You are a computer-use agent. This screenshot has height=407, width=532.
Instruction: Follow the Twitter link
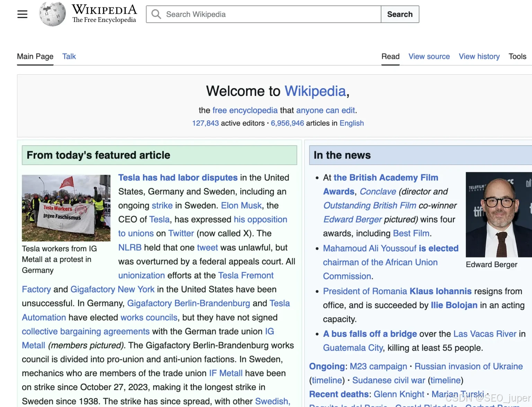pyautogui.click(x=181, y=233)
